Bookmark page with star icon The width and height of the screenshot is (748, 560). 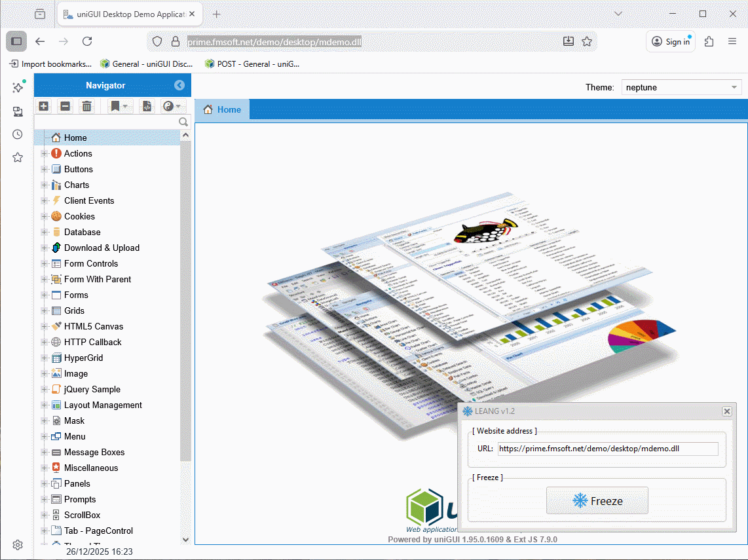(587, 41)
